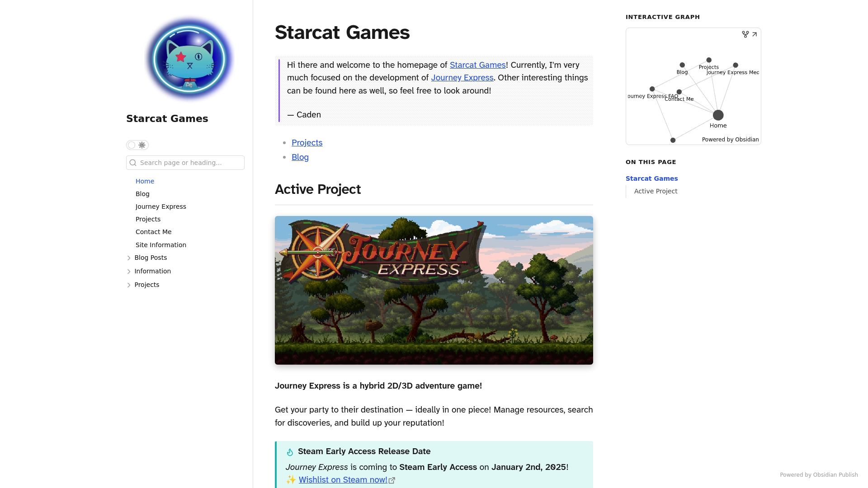Click the flame icon in release callout

coord(290,452)
